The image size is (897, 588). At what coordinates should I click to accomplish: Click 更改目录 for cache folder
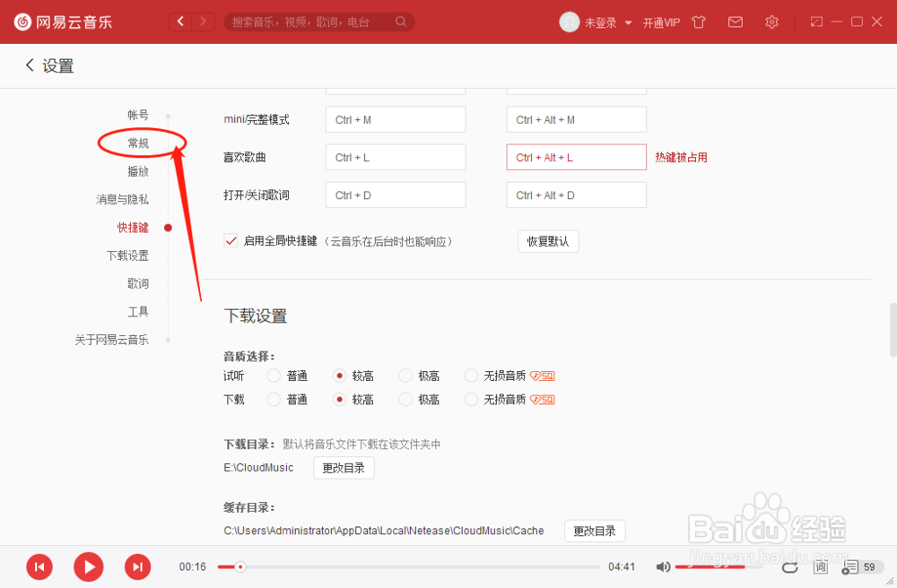pyautogui.click(x=595, y=531)
